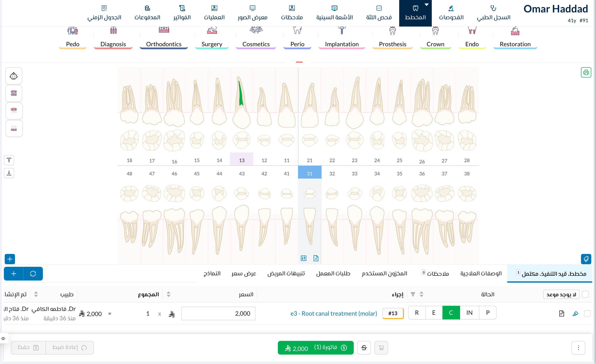This screenshot has width=596, height=364.
Task: Open the Perio treatment category
Action: (297, 37)
